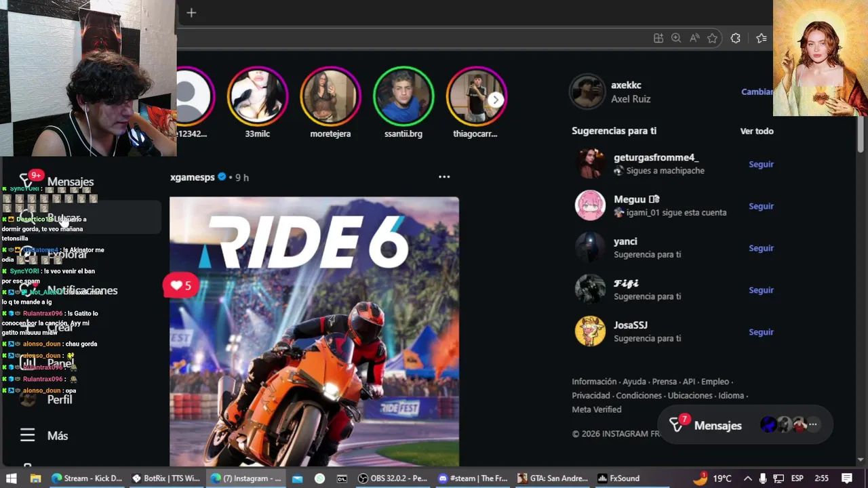Open a new browser tab with plus button
Viewport: 868px width, 488px height.
[191, 13]
